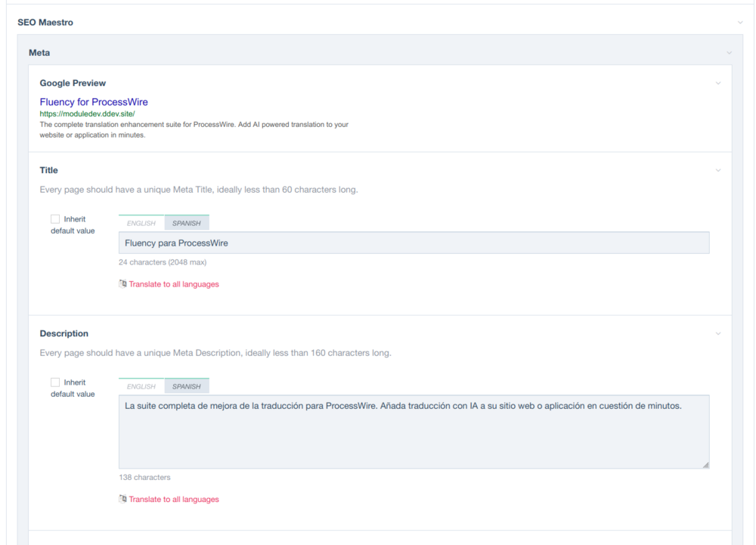Click the translate icon in the Description section

point(122,499)
